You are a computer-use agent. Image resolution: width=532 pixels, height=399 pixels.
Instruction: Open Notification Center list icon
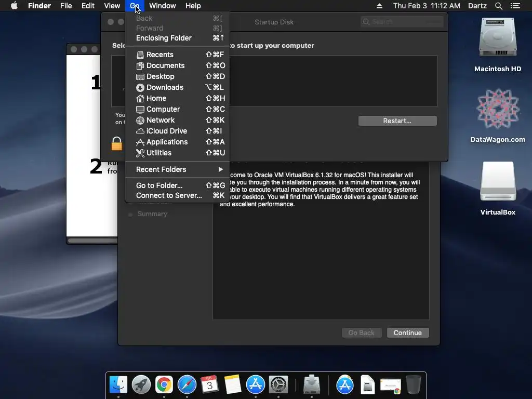pyautogui.click(x=515, y=6)
